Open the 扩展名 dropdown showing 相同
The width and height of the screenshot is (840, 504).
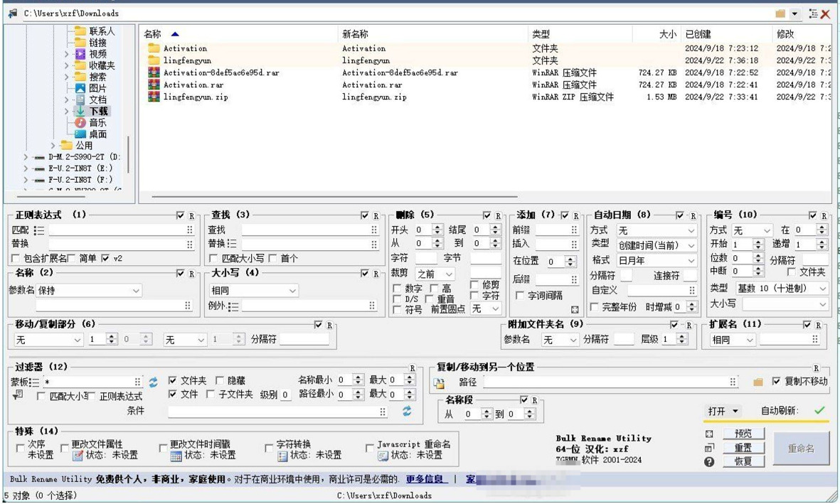click(733, 340)
